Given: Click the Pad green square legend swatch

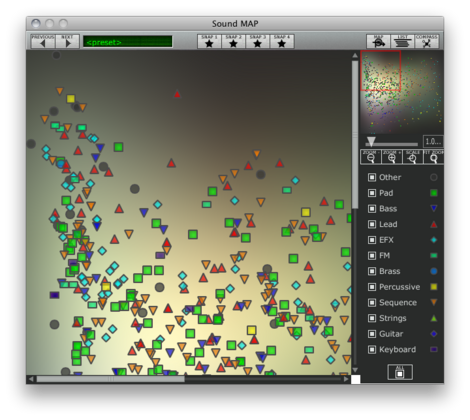Looking at the screenshot, I should tap(434, 193).
